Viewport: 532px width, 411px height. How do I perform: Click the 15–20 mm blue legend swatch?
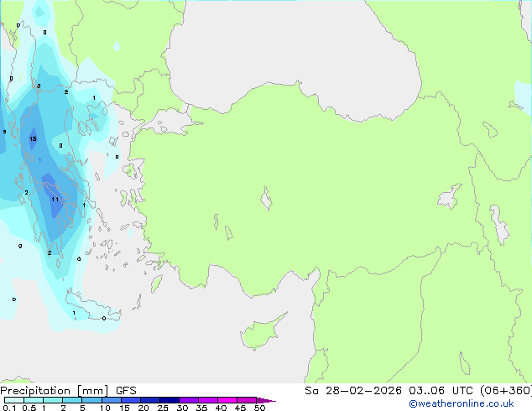pyautogui.click(x=130, y=400)
